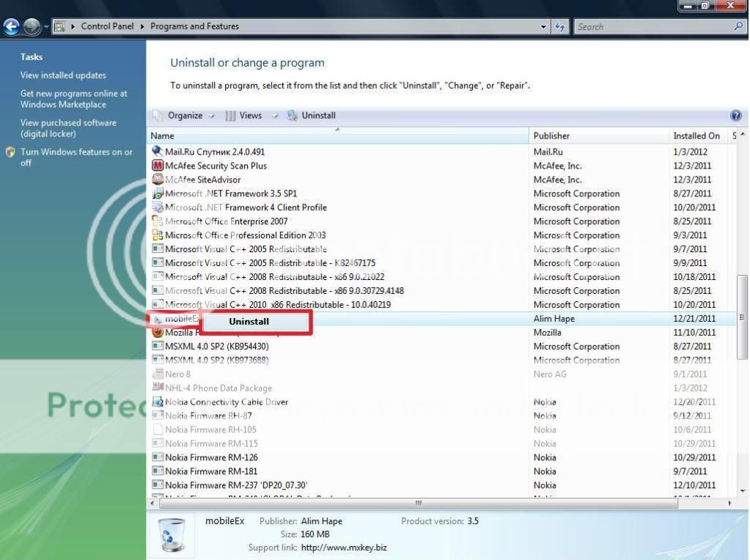Click the .NET Framework 4 Client Profile icon
The height and width of the screenshot is (560, 750).
[158, 207]
